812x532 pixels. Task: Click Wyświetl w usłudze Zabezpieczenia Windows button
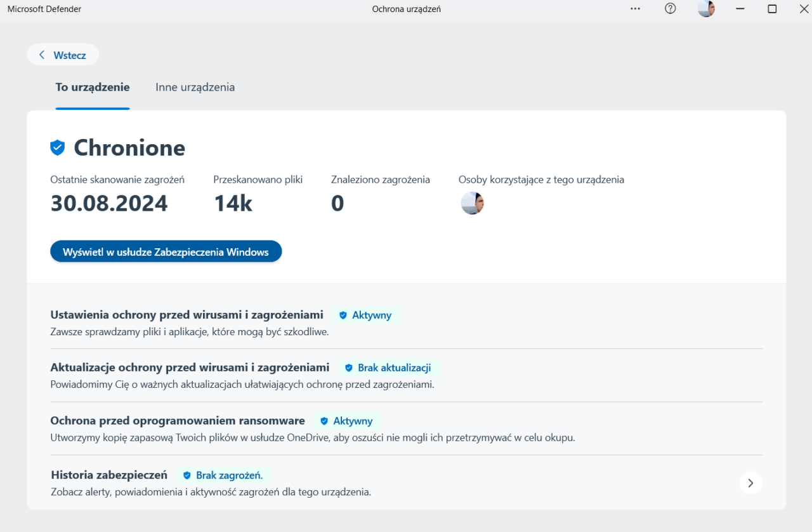click(166, 252)
